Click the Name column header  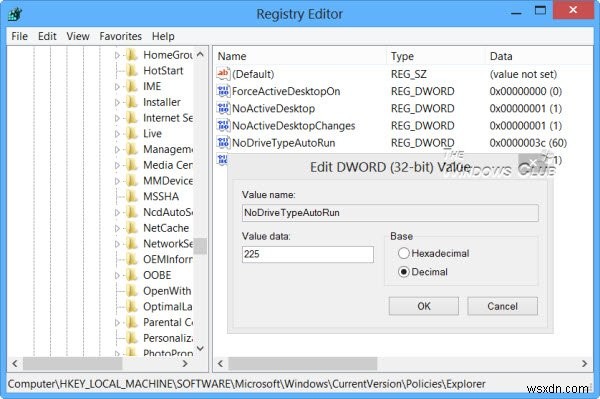(x=300, y=56)
